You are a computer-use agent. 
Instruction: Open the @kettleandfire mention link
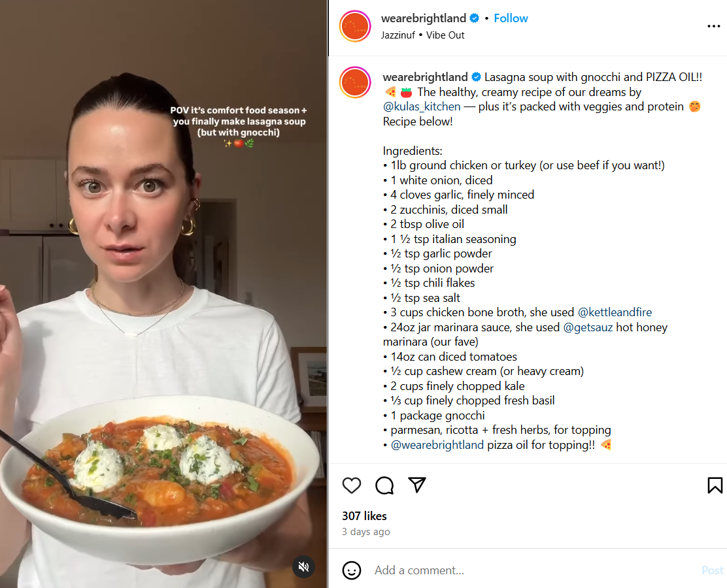[615, 312]
